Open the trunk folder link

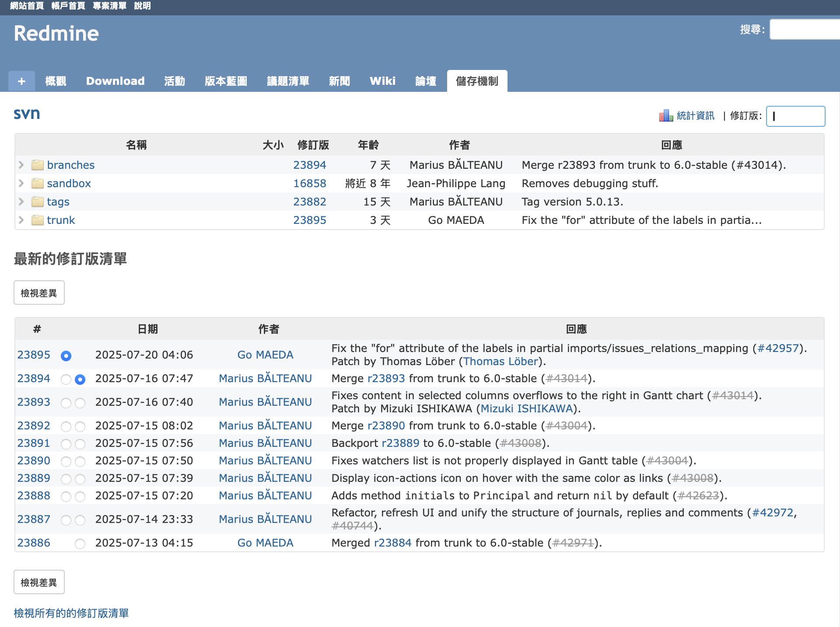tap(61, 220)
